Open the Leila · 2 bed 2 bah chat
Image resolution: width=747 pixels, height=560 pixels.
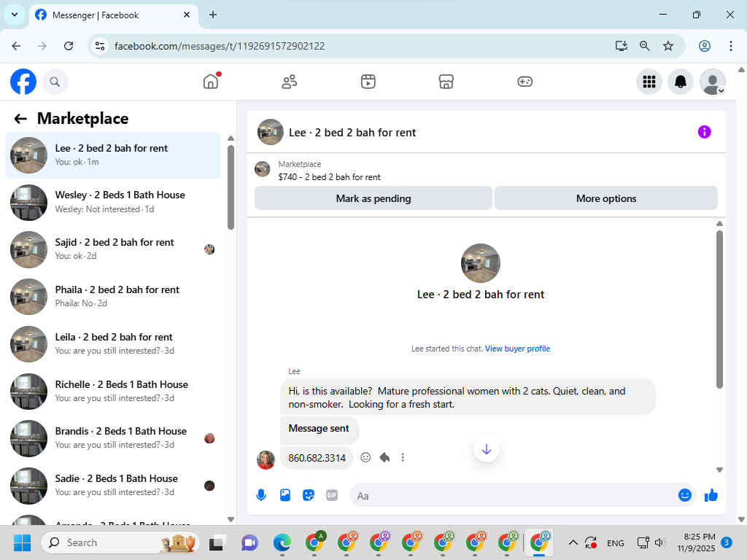pyautogui.click(x=113, y=344)
